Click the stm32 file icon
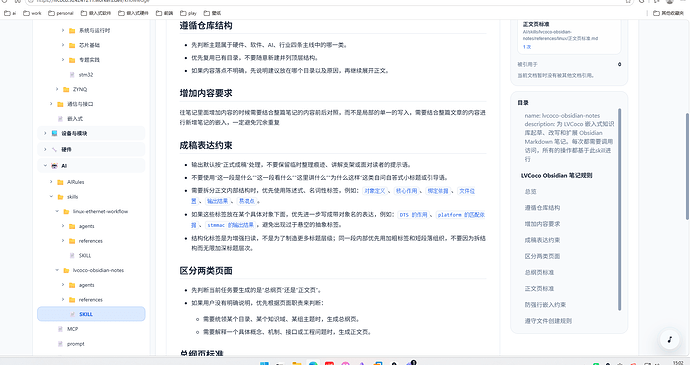 (x=72, y=74)
